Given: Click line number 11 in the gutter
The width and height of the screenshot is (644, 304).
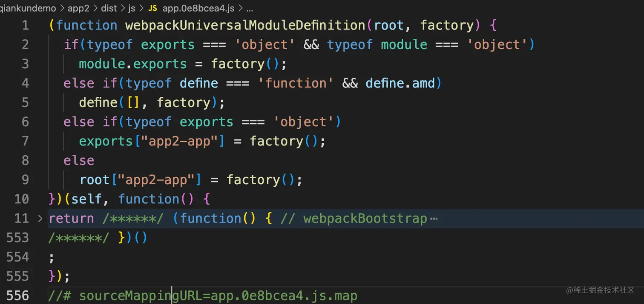Looking at the screenshot, I should click(21, 218).
